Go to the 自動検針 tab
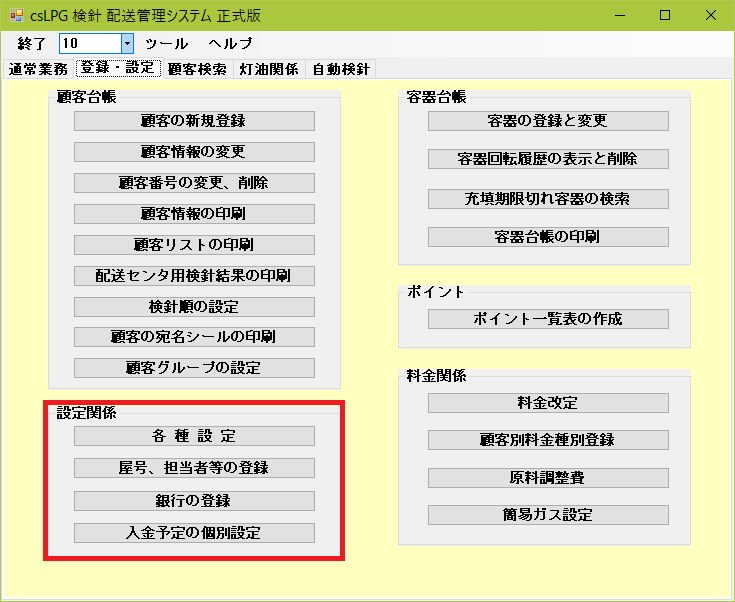The image size is (735, 602). tap(341, 69)
